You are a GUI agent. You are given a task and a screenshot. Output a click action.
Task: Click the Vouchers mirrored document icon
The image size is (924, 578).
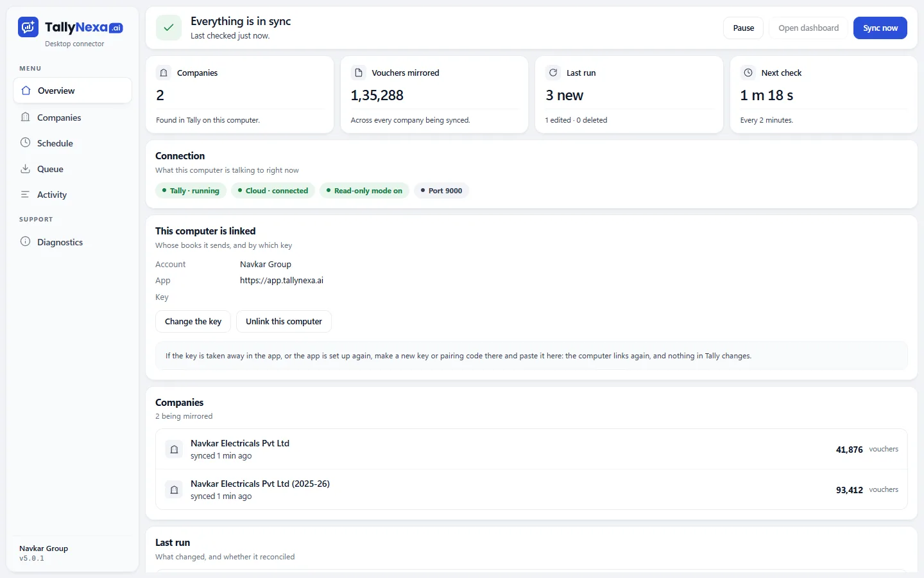(x=359, y=73)
